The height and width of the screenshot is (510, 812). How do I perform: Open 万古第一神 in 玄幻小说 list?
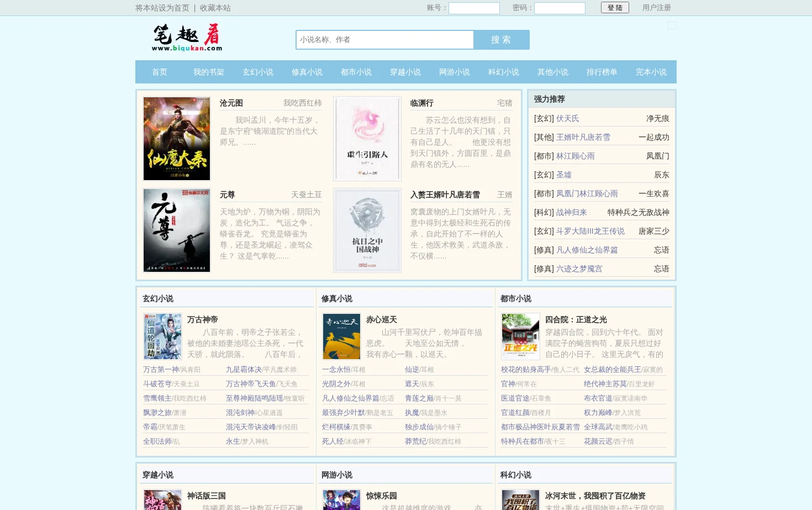[161, 369]
